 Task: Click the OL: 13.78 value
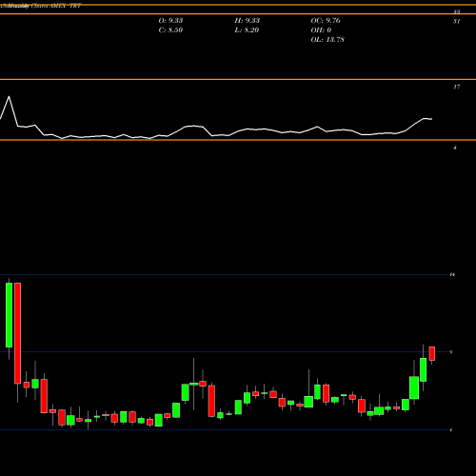327,40
